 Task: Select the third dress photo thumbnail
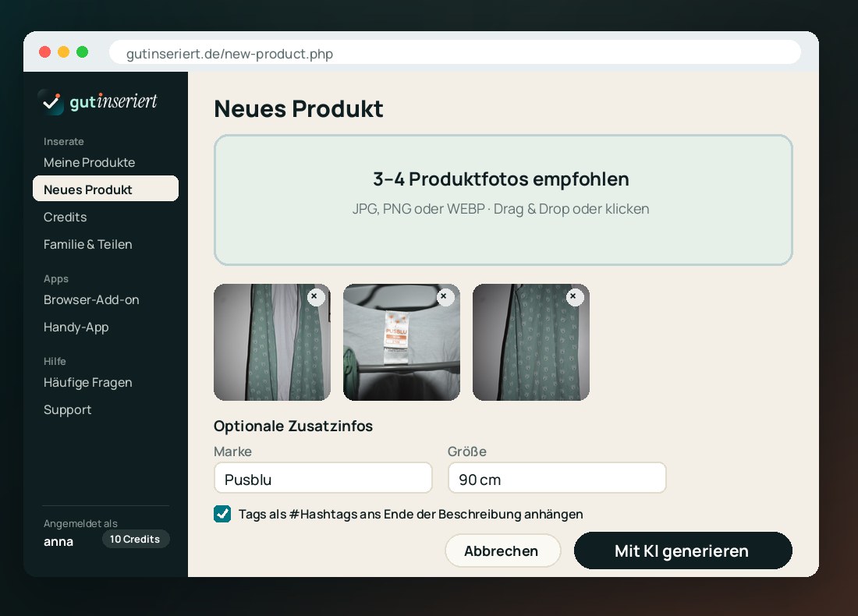click(x=530, y=342)
